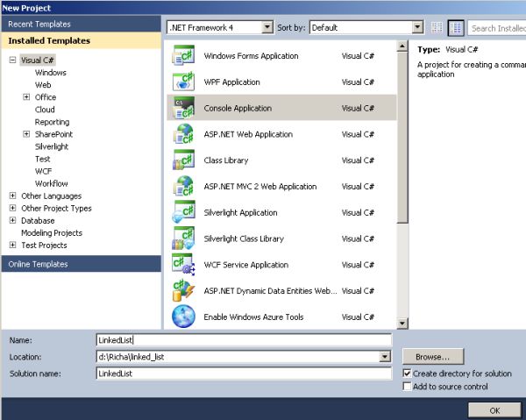Image resolution: width=526 pixels, height=420 pixels.
Task: Select the Reporting category in tree
Action: point(52,122)
